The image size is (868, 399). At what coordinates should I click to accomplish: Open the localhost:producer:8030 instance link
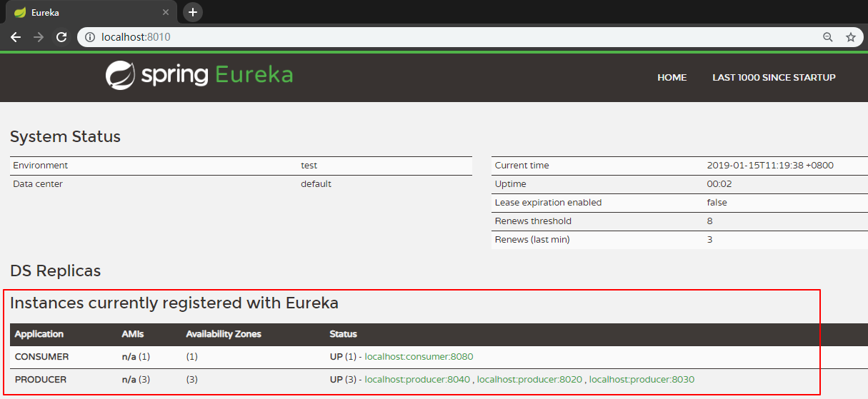(642, 380)
